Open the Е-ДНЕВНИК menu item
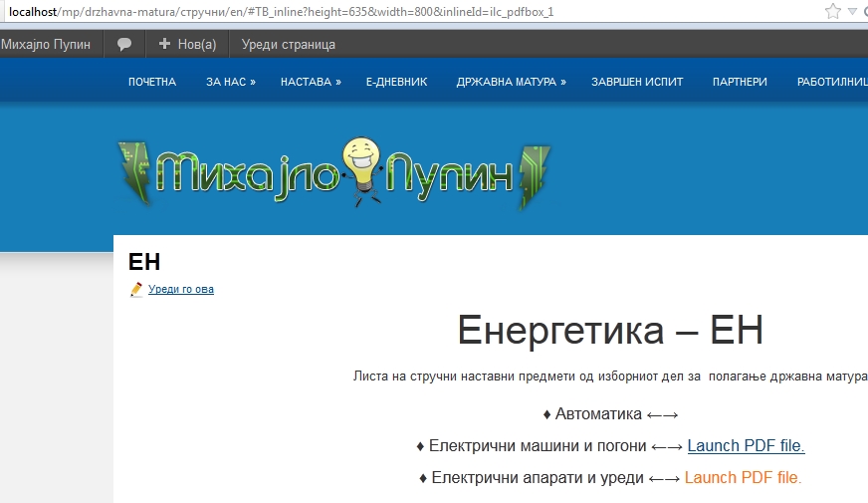The height and width of the screenshot is (503, 868). pyautogui.click(x=396, y=83)
